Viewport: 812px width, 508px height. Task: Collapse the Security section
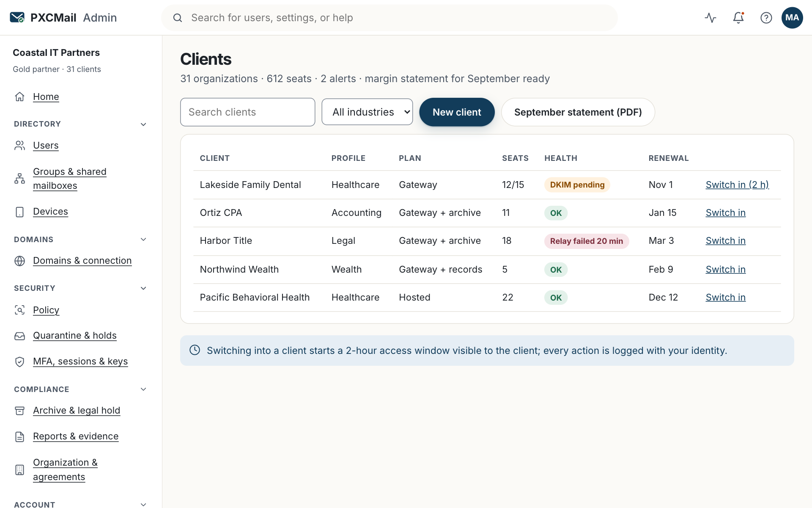[143, 288]
